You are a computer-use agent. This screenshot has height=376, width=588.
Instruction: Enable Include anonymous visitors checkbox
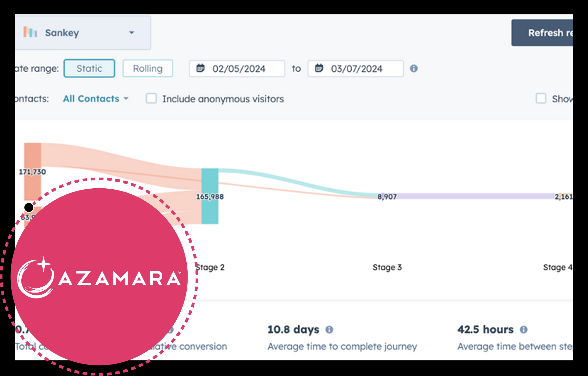tap(151, 98)
